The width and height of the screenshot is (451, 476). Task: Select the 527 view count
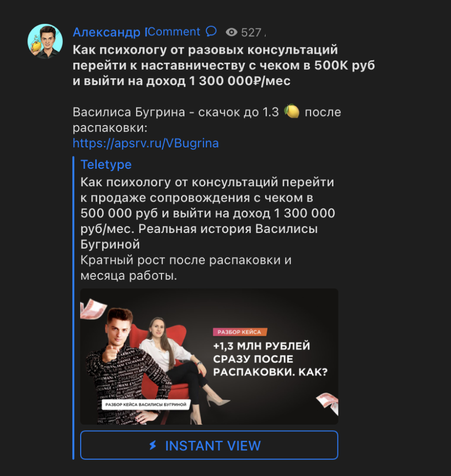(251, 32)
